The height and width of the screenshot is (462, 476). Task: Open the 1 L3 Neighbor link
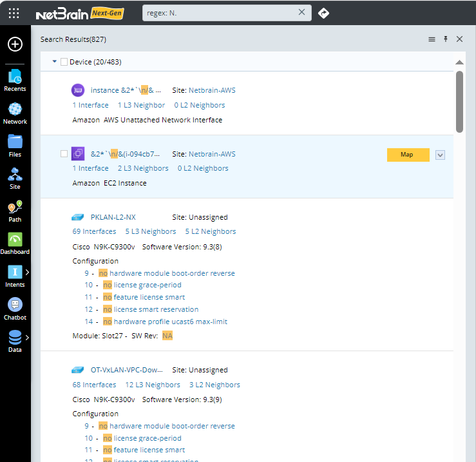click(142, 105)
